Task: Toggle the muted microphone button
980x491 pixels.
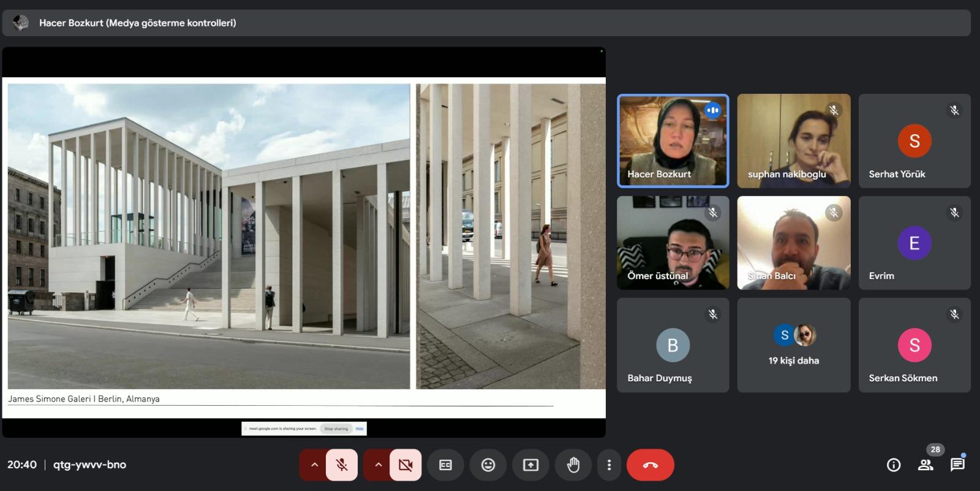Action: 342,465
